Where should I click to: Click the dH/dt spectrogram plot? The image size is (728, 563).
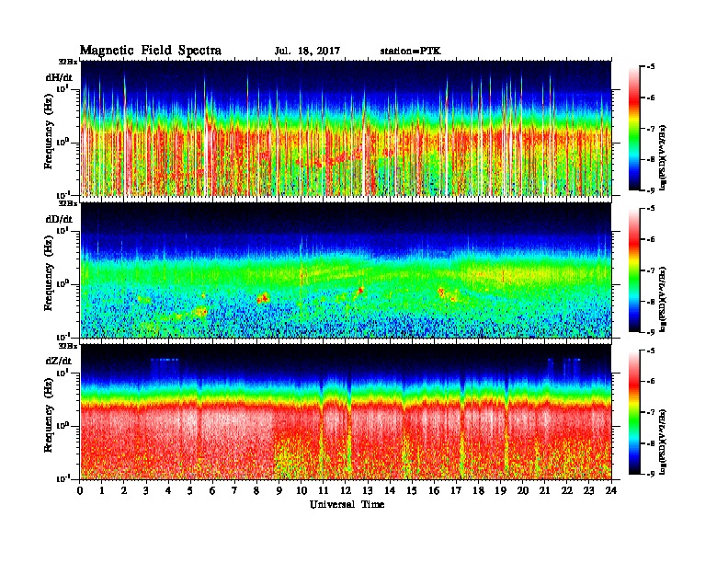tap(346, 128)
